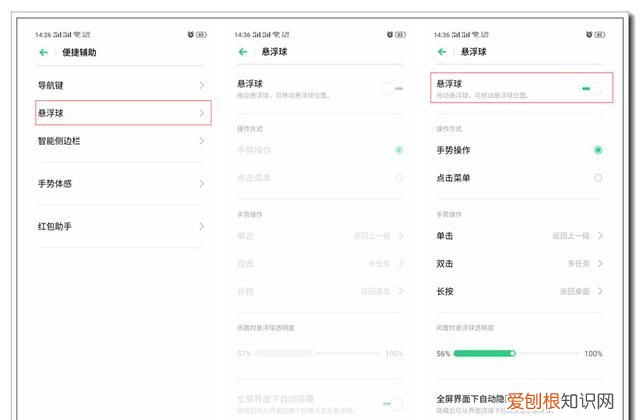The width and height of the screenshot is (640, 420).
Task: Open the 红包助手 menu entry
Action: tap(123, 227)
